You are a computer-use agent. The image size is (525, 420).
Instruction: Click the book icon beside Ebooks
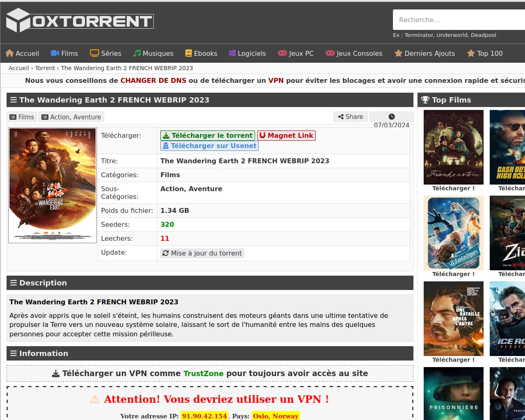pyautogui.click(x=189, y=53)
